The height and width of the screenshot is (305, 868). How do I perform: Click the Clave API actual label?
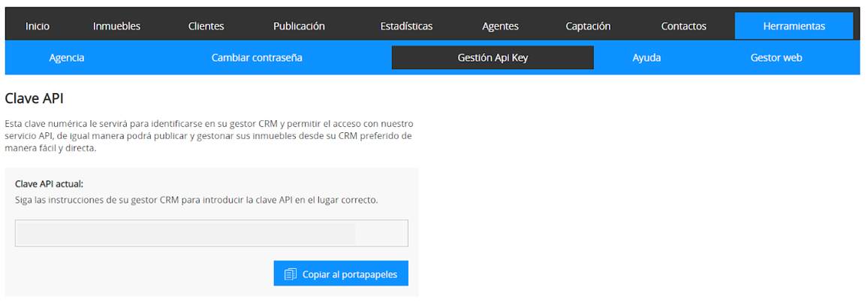click(50, 183)
